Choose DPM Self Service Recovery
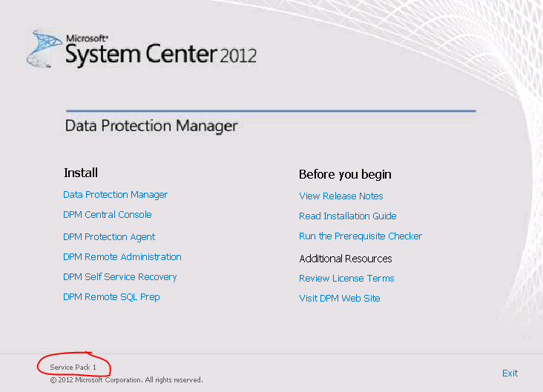This screenshot has height=392, width=543. pos(120,277)
